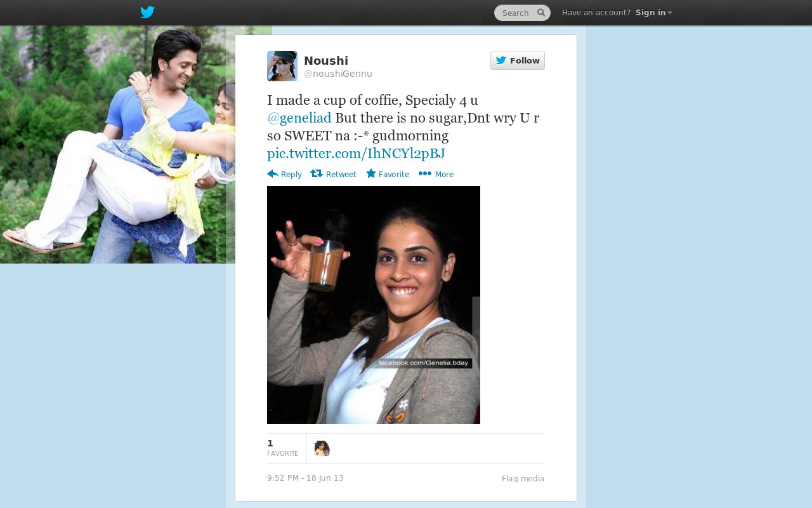812x508 pixels.
Task: Open the 9:52 PM - 18 Jun 13 timestamp
Action: tap(305, 478)
